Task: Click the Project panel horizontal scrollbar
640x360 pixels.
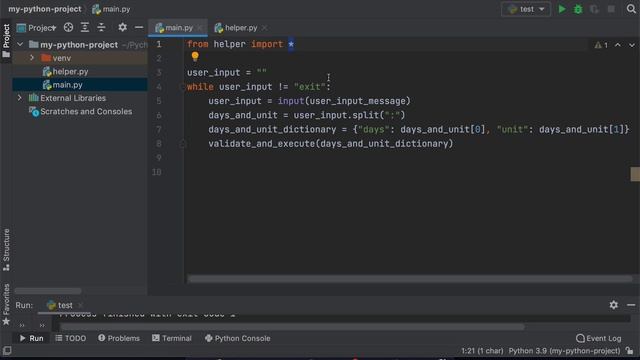Action: coord(48,291)
